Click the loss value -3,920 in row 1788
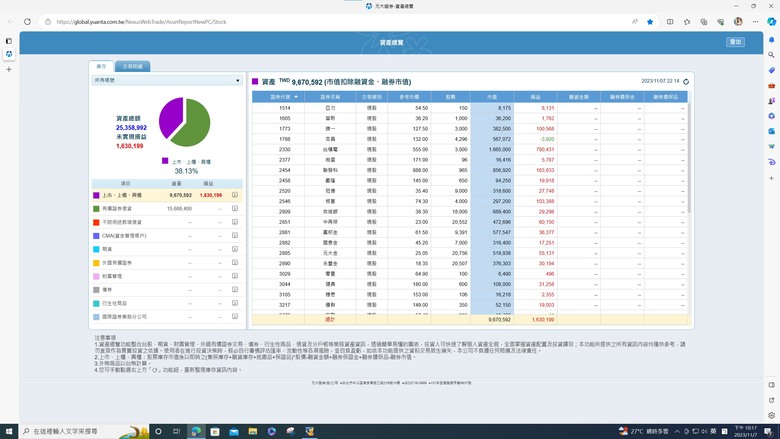 tap(547, 139)
